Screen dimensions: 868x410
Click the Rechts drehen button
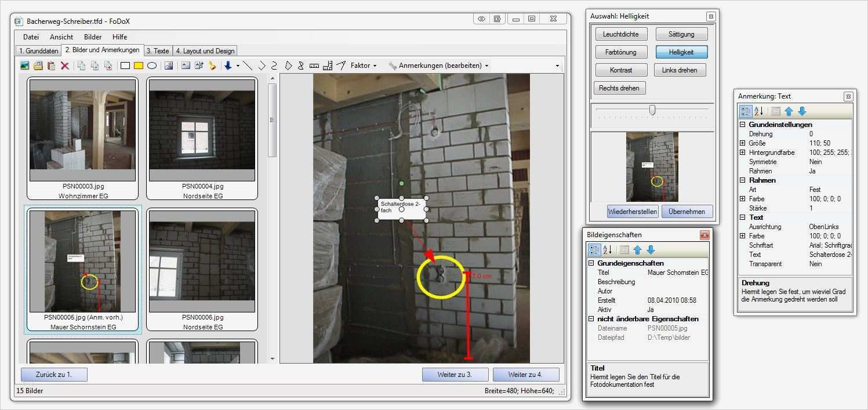pyautogui.click(x=619, y=88)
